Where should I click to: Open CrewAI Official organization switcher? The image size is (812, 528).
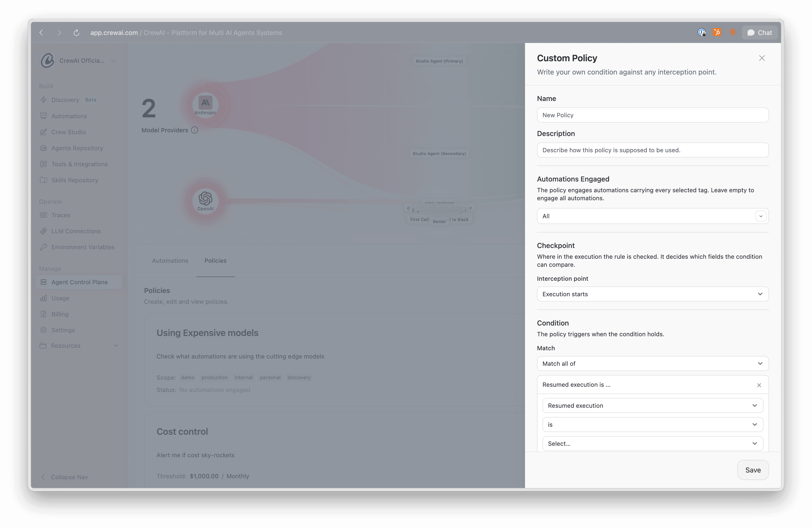point(79,60)
